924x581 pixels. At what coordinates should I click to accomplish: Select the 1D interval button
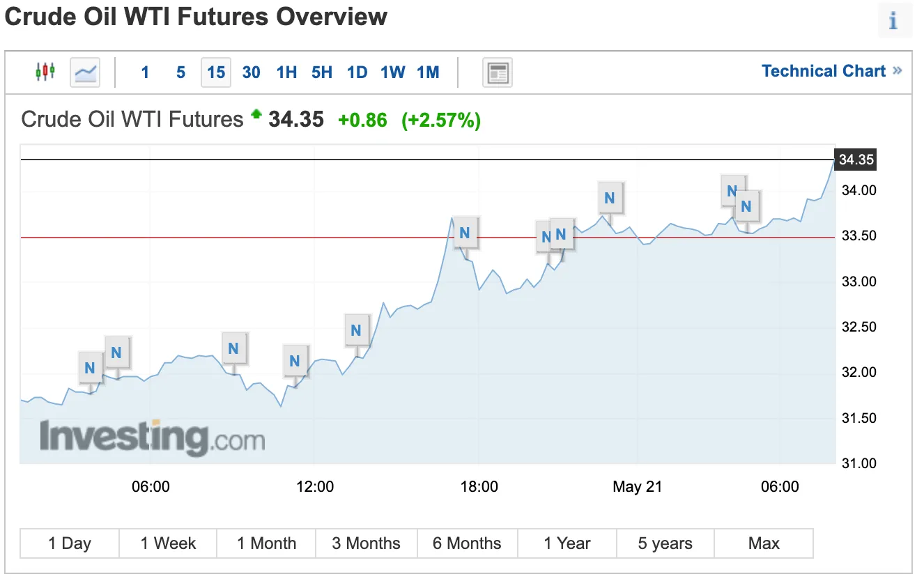pyautogui.click(x=357, y=72)
